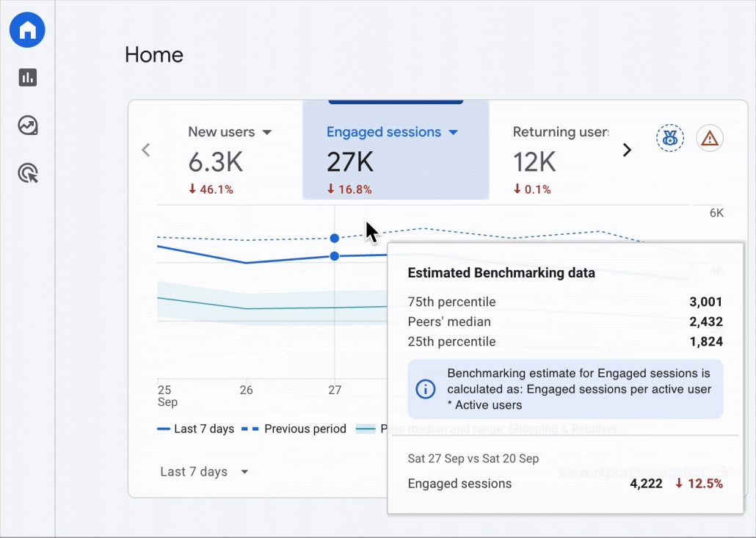Click the info icon in the benchmarking tooltip
The image size is (756, 538).
coord(426,389)
